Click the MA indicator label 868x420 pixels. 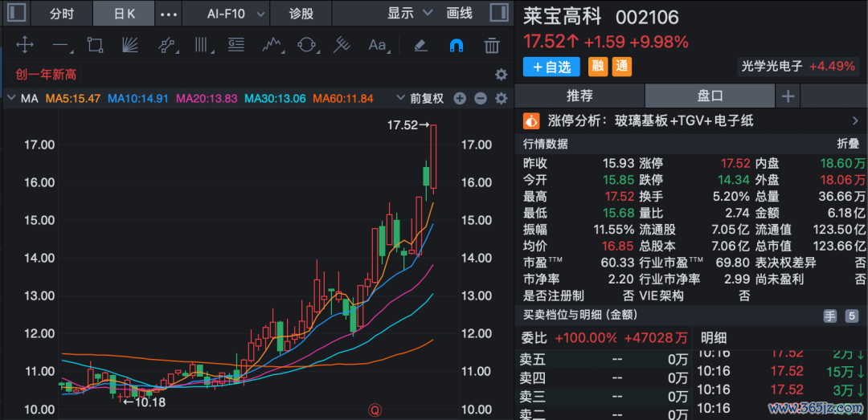(x=30, y=99)
